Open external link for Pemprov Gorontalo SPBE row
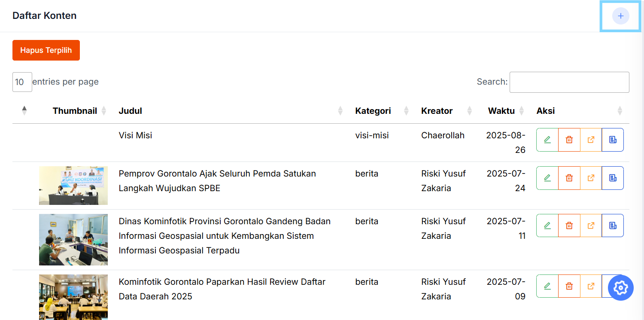The height and width of the screenshot is (320, 644). click(x=591, y=178)
